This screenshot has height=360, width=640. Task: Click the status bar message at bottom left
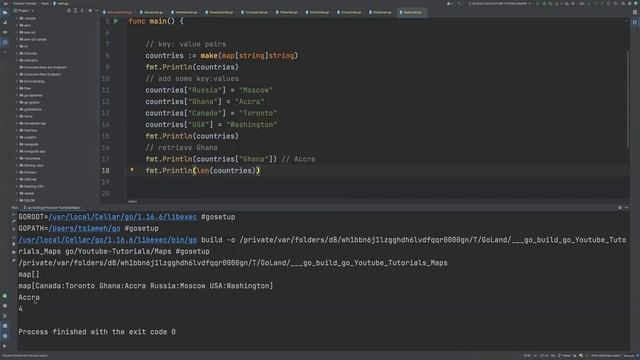pyautogui.click(x=24, y=356)
